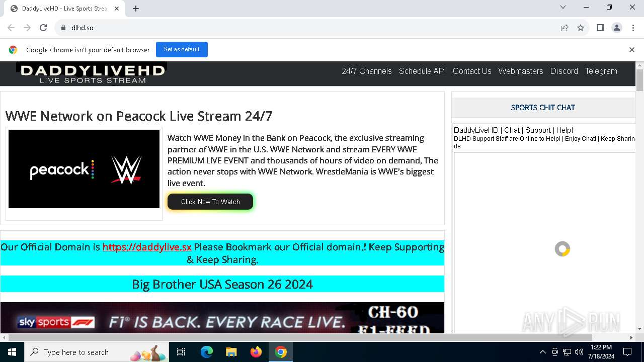Screen dimensions: 644x362
Task: Click the DaddyLiveHD site logo
Action: click(92, 73)
